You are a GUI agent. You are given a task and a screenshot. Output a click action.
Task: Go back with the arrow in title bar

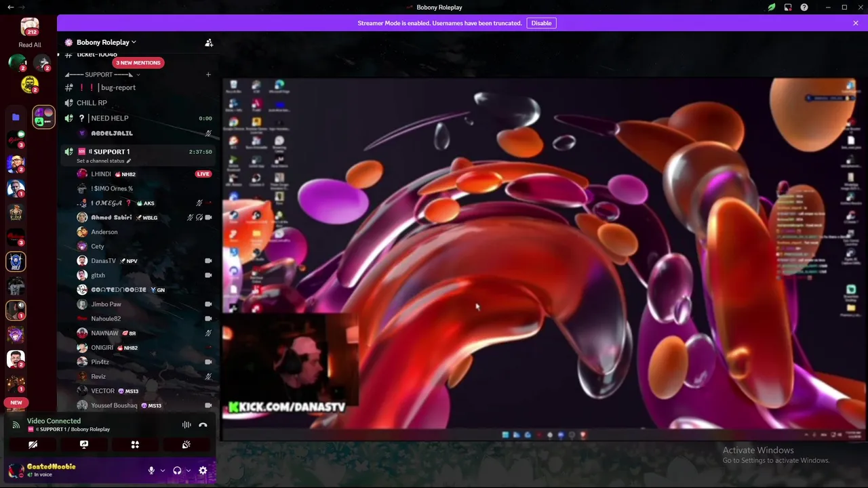coord(10,7)
